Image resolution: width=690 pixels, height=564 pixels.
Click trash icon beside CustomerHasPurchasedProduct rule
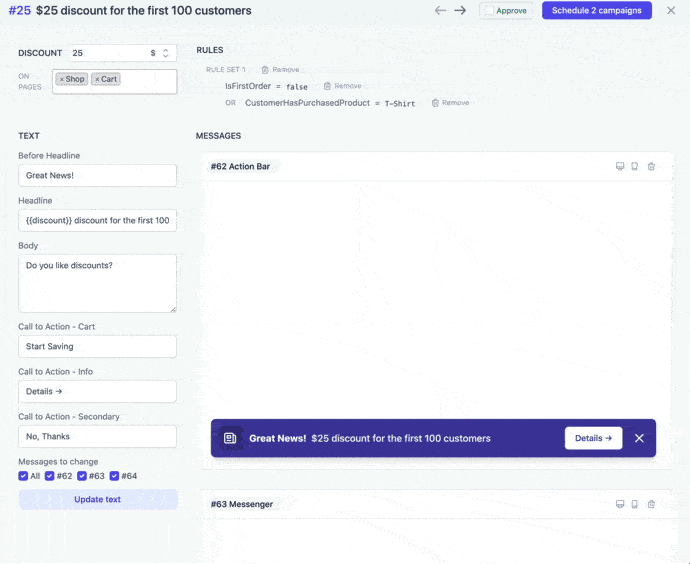click(x=435, y=103)
